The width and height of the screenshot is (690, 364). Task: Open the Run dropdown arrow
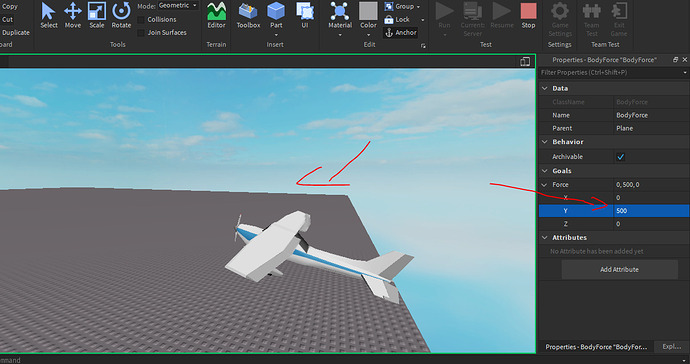(x=444, y=35)
